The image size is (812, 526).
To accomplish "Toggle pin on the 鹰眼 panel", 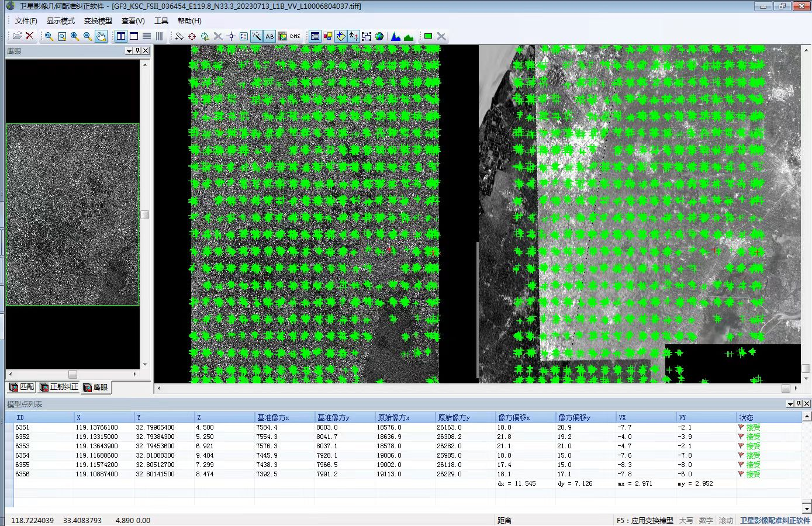I will pos(137,51).
